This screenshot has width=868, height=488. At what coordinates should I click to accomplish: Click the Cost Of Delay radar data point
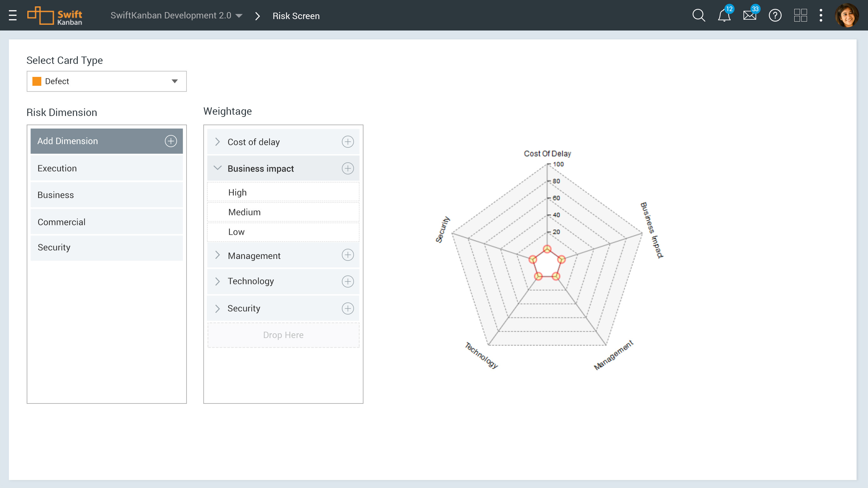pyautogui.click(x=547, y=249)
